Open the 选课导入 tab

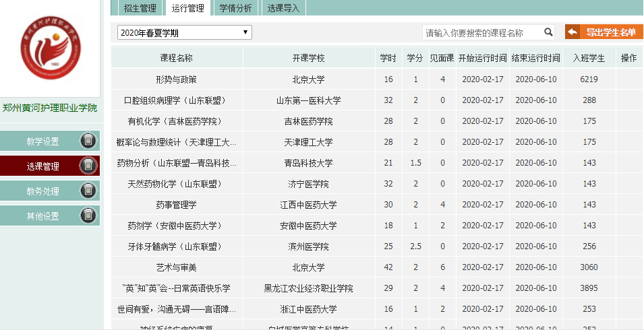pyautogui.click(x=283, y=8)
